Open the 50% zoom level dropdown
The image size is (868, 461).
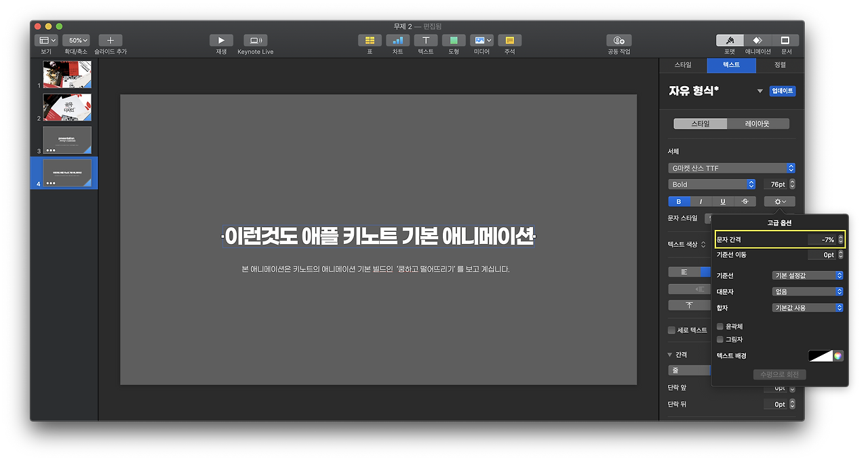(x=77, y=41)
